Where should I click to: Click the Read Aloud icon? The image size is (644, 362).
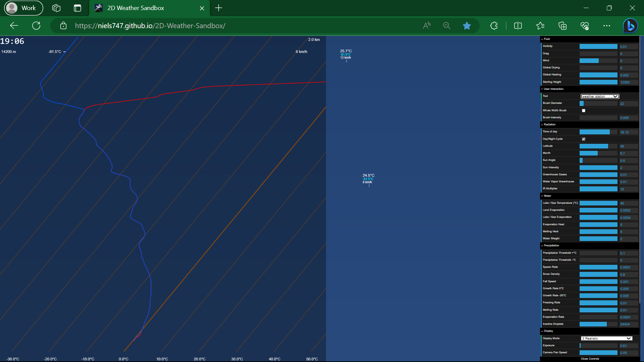click(x=427, y=26)
